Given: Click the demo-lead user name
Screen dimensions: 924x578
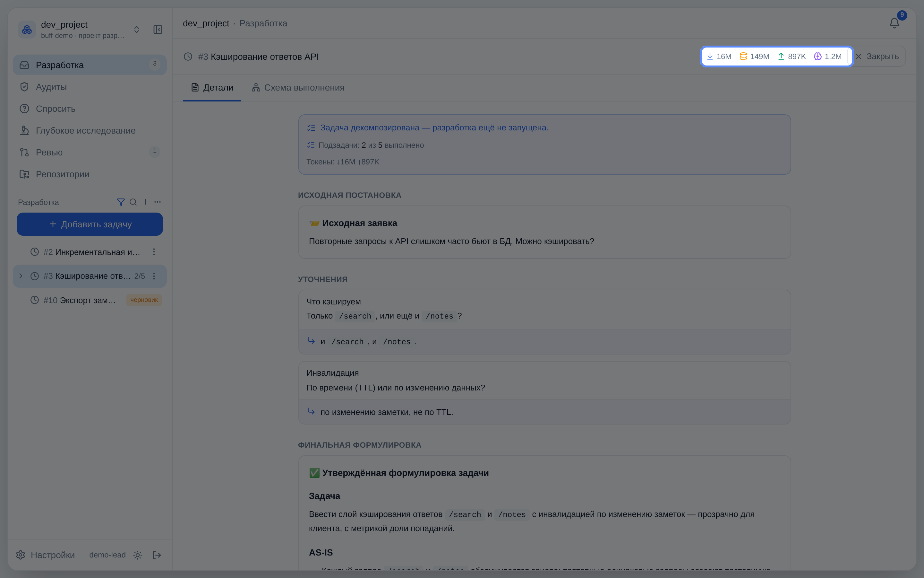Looking at the screenshot, I should [x=107, y=555].
